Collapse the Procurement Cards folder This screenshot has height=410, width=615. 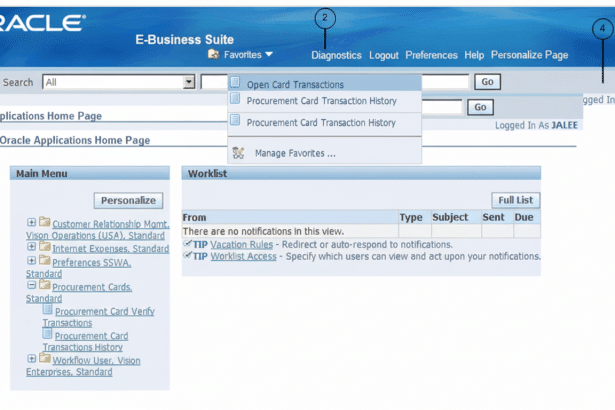(31, 285)
